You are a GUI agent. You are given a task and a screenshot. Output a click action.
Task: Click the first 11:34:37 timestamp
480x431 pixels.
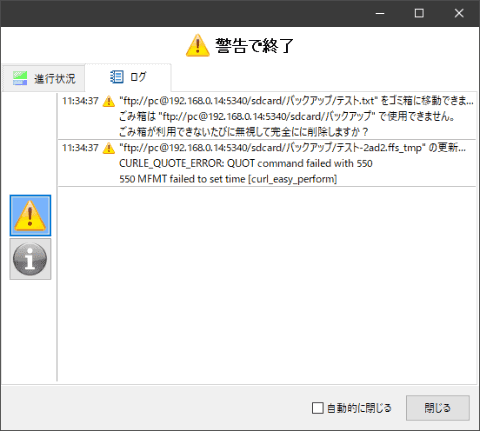tap(80, 101)
